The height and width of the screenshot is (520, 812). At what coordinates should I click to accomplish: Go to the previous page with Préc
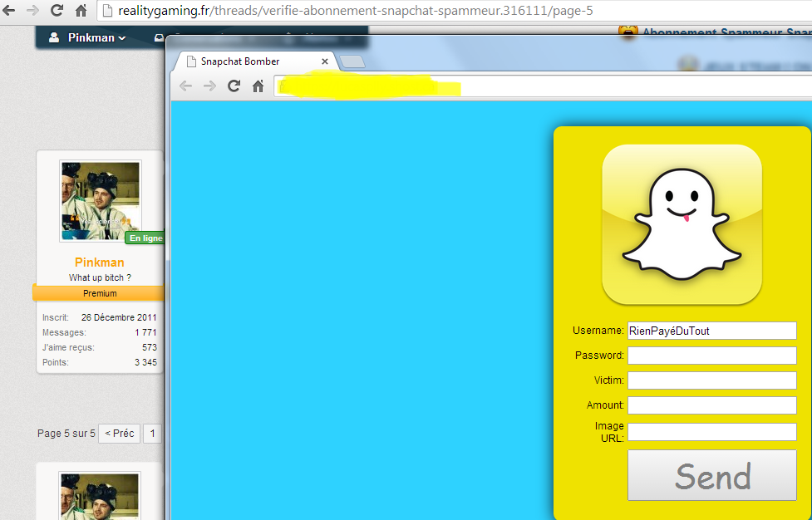120,434
